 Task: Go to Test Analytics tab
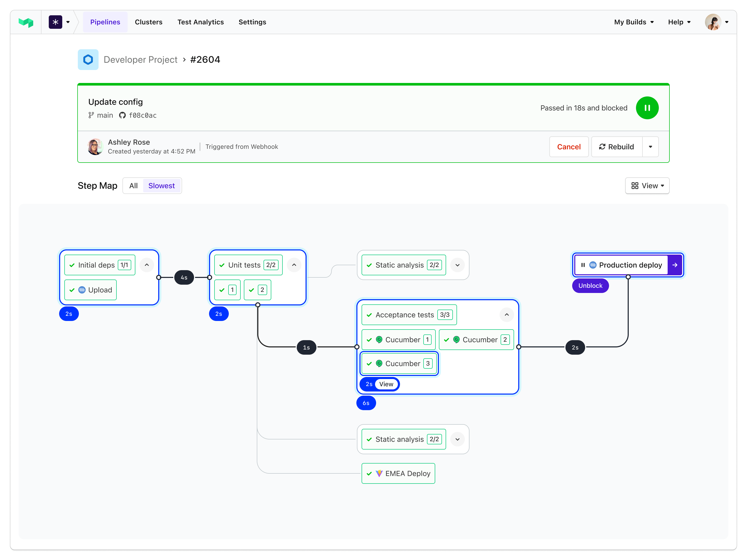(x=200, y=22)
